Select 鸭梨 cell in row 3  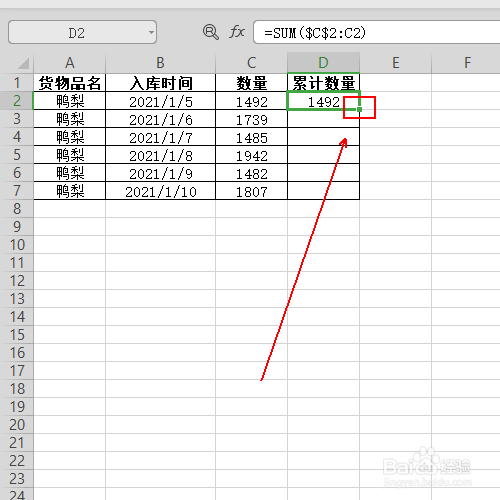click(x=70, y=119)
